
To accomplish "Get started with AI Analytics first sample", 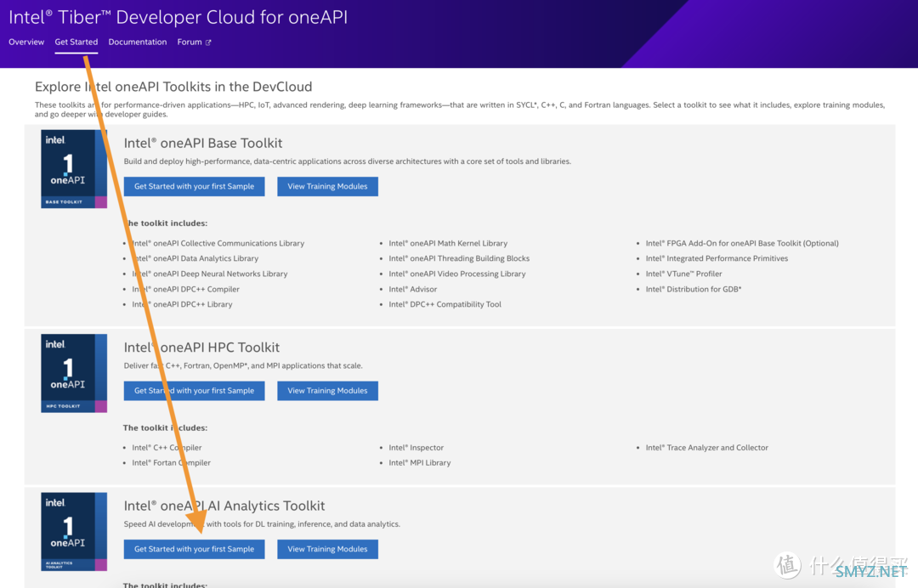I will point(194,550).
